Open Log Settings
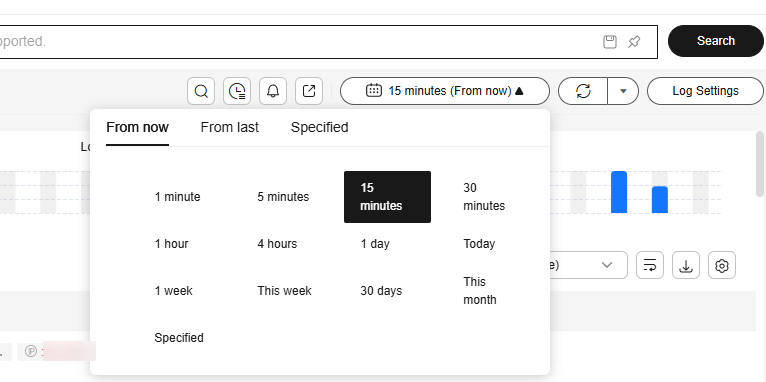The height and width of the screenshot is (382, 766). 705,91
